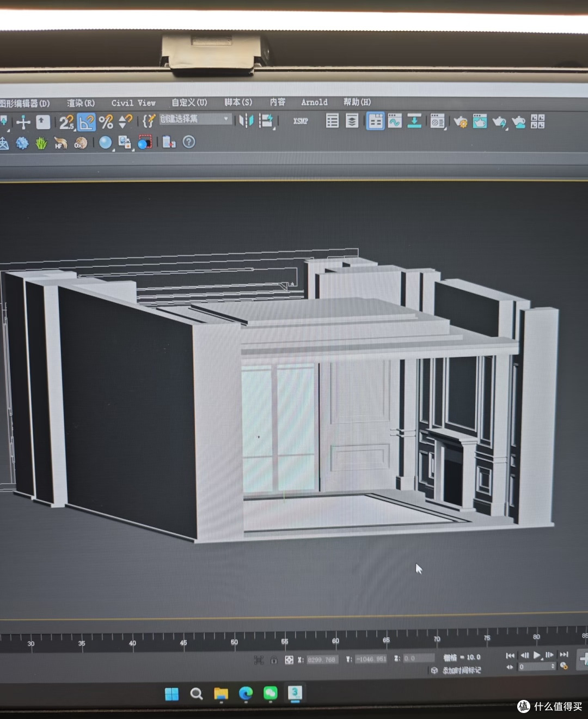588x719 pixels.
Task: Open the 渲染(R) menu
Action: point(81,103)
